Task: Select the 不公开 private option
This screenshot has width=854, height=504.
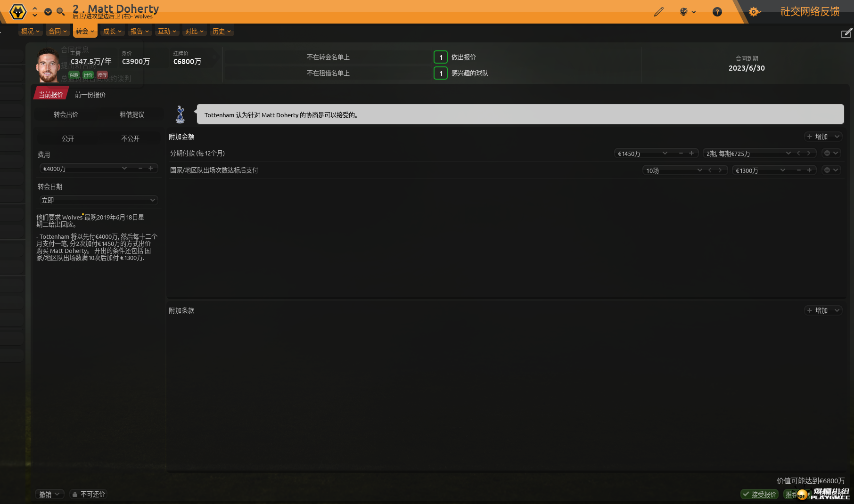Action: 131,138
